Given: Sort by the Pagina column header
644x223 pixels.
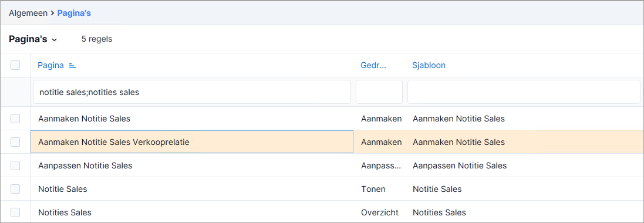Looking at the screenshot, I should coord(50,65).
